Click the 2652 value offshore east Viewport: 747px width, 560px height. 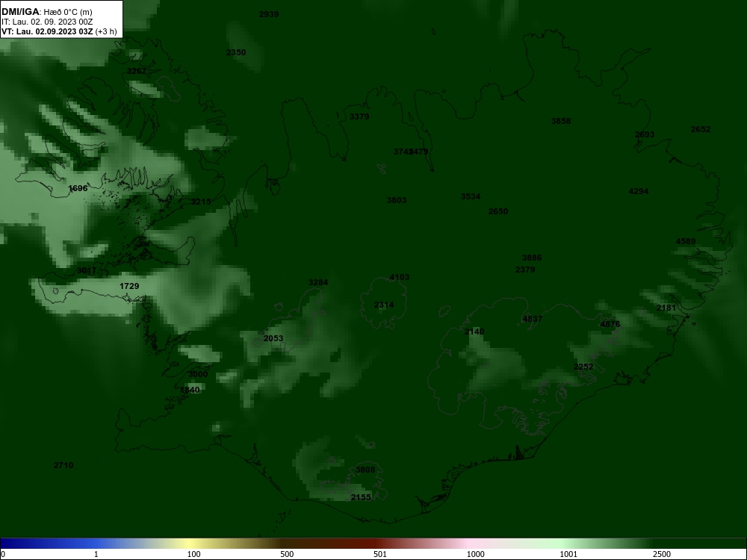point(701,129)
